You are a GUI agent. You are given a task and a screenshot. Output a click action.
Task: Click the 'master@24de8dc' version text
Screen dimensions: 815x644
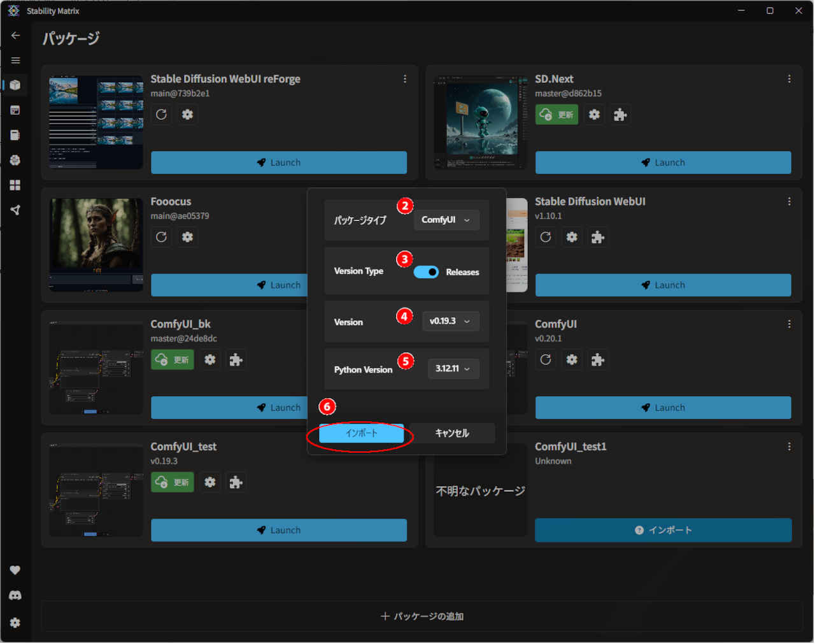tap(184, 339)
